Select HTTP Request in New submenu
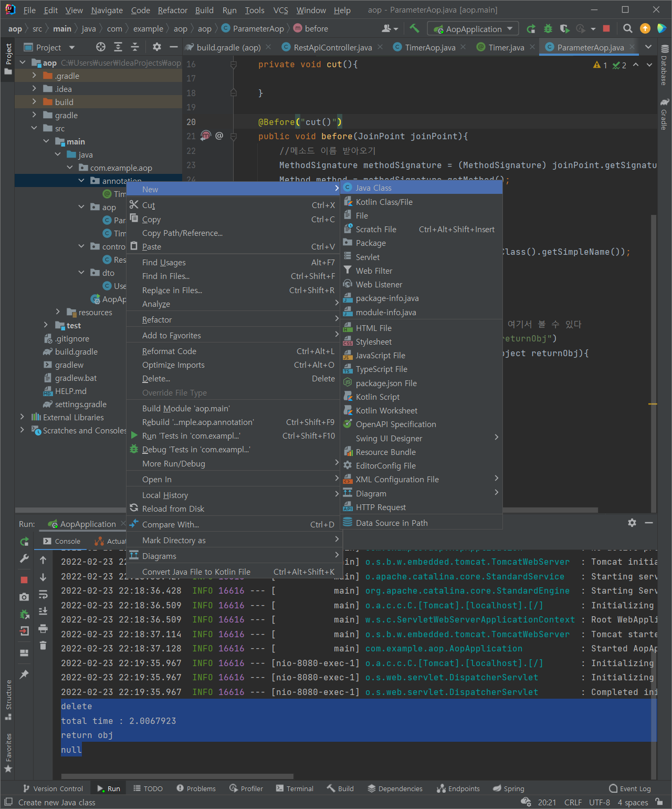The image size is (672, 809). [422, 507]
